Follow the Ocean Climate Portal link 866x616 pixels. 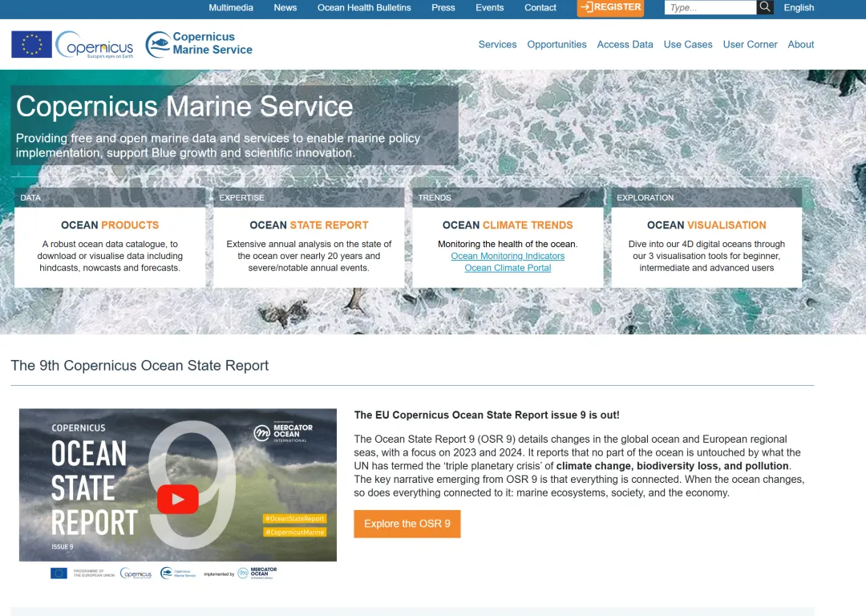(508, 268)
